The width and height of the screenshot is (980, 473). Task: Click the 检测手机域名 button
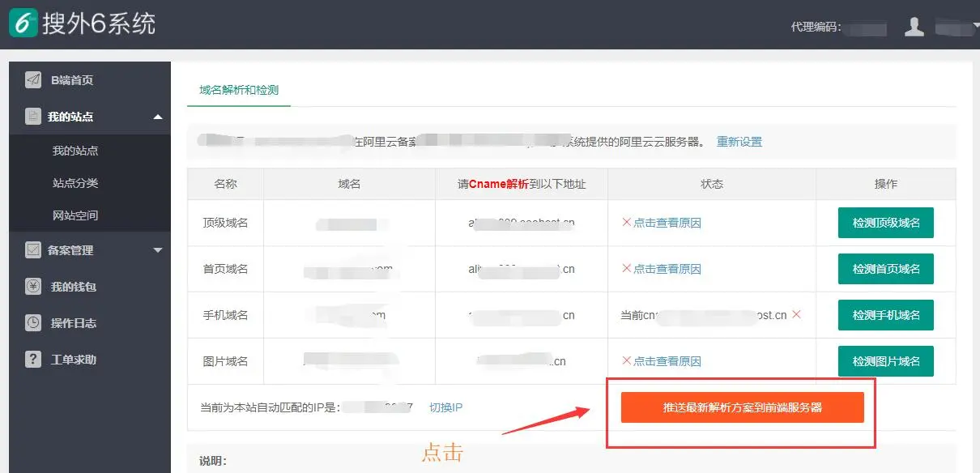click(886, 315)
